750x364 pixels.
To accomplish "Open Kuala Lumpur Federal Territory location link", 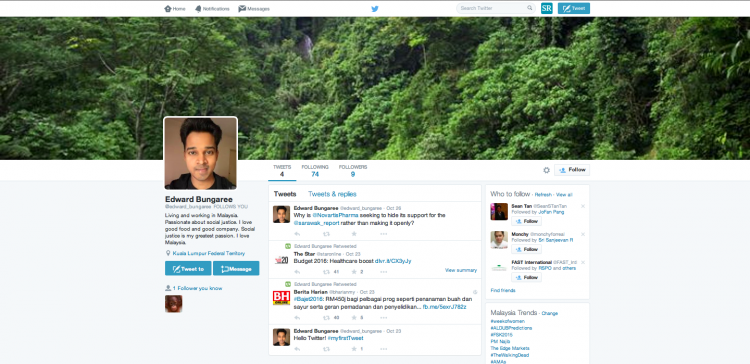I will click(209, 253).
